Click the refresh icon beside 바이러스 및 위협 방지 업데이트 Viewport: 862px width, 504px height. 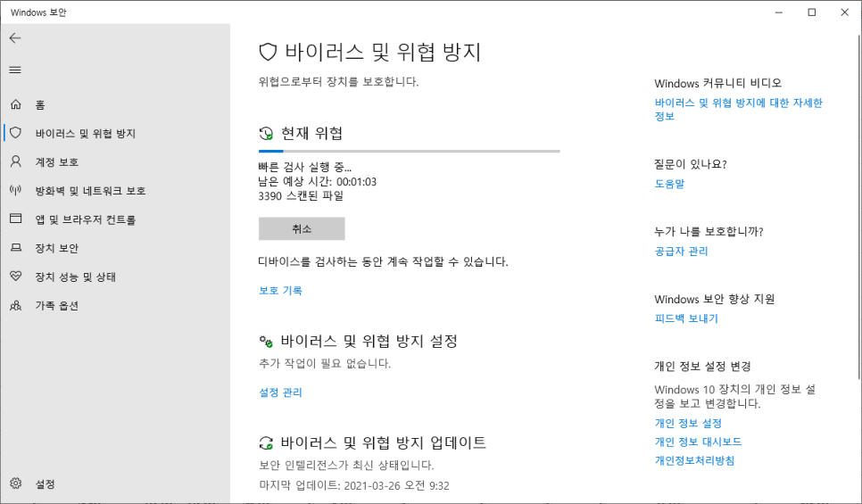point(266,443)
